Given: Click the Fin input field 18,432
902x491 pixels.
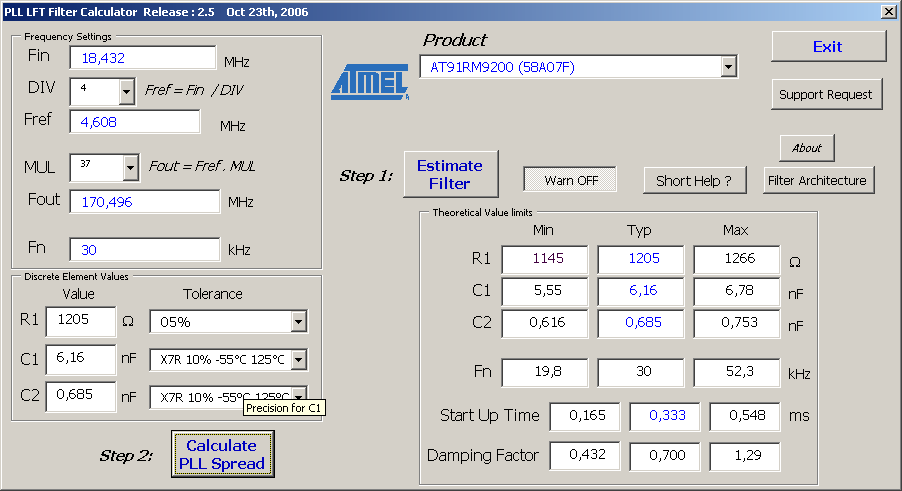Looking at the screenshot, I should click(143, 58).
